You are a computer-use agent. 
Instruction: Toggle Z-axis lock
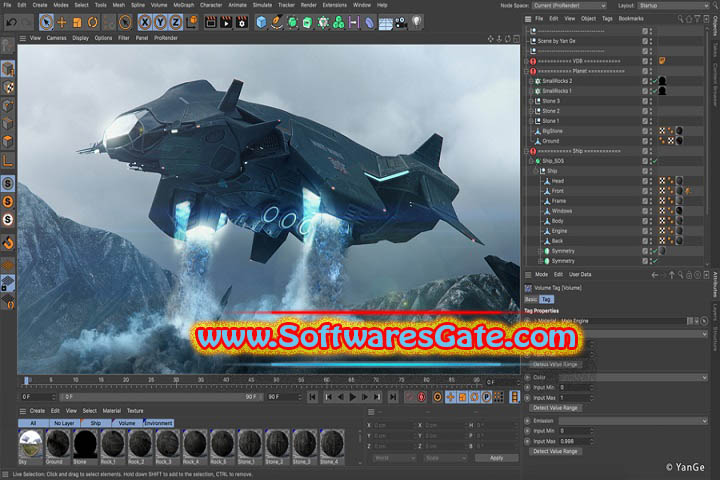point(176,22)
